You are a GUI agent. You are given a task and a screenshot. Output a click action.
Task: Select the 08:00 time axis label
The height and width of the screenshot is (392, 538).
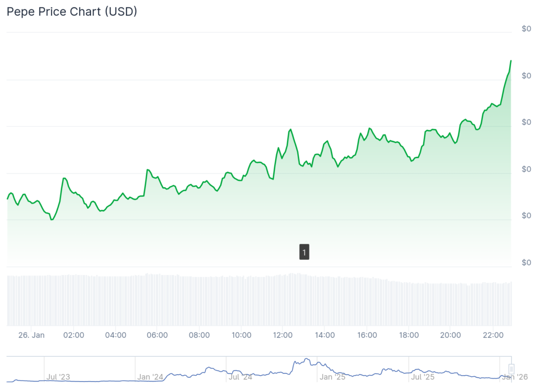pos(199,335)
